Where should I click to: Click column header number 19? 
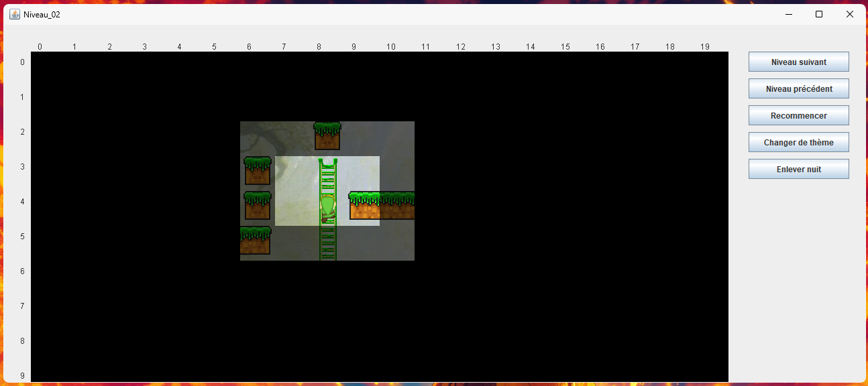pos(704,46)
